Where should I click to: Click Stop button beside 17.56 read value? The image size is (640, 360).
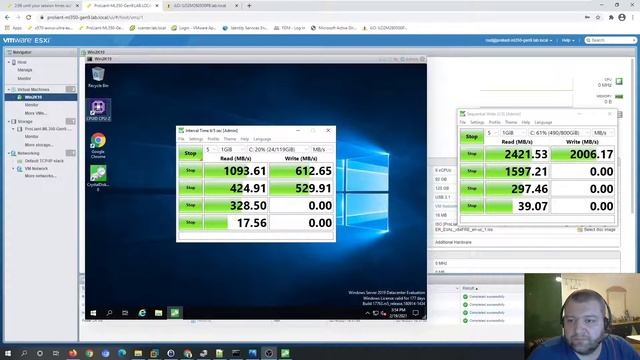pyautogui.click(x=190, y=222)
